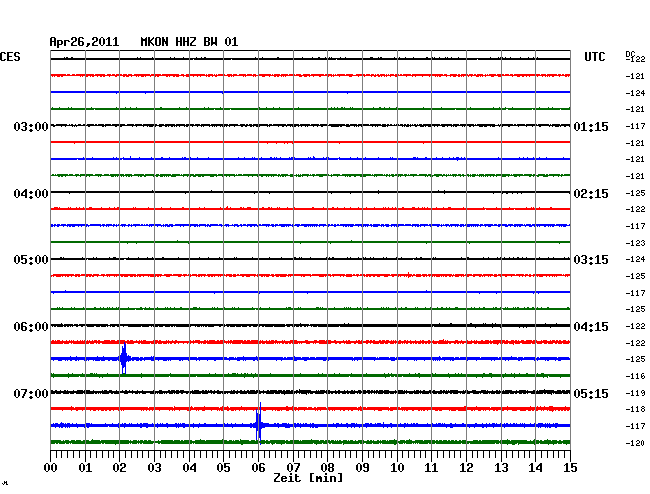
Task: Click the 03:00 local time label
Action: tap(31, 126)
